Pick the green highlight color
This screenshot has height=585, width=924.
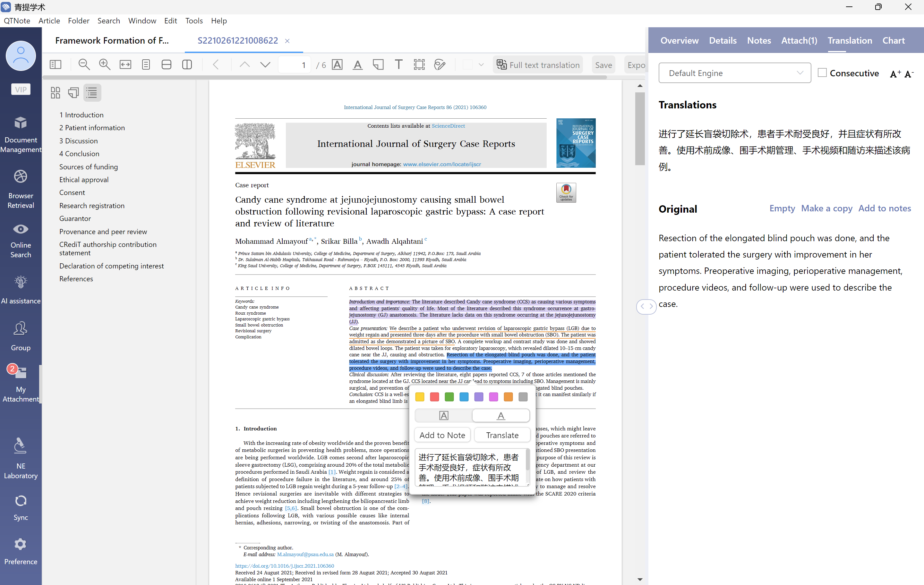click(449, 397)
